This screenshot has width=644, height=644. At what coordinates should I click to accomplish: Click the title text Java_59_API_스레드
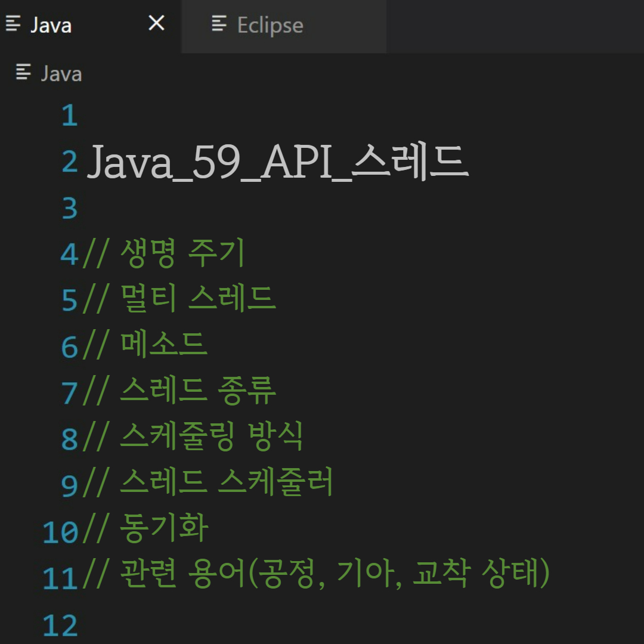[x=278, y=162]
